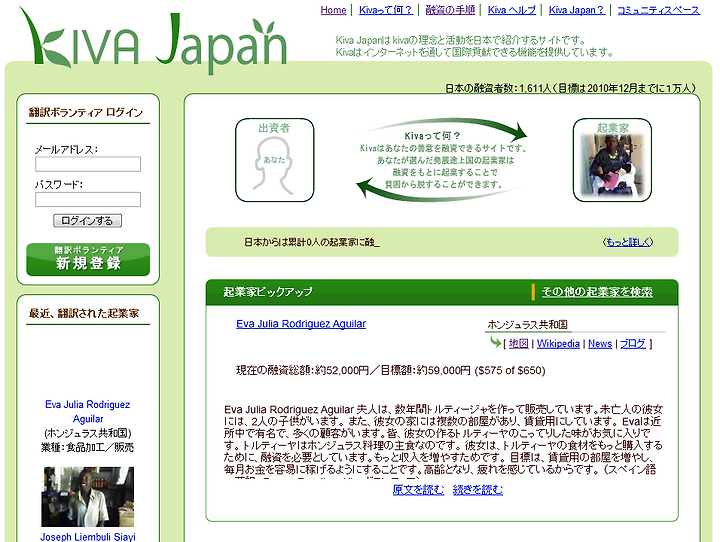This screenshot has width=720, height=542.
Task: Open the Wikipedia link
Action: [x=558, y=344]
